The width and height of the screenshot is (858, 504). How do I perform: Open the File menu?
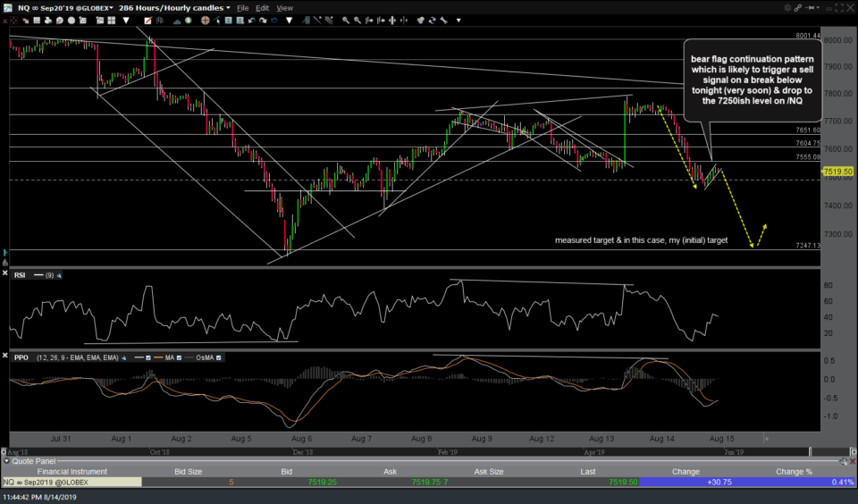pos(242,8)
